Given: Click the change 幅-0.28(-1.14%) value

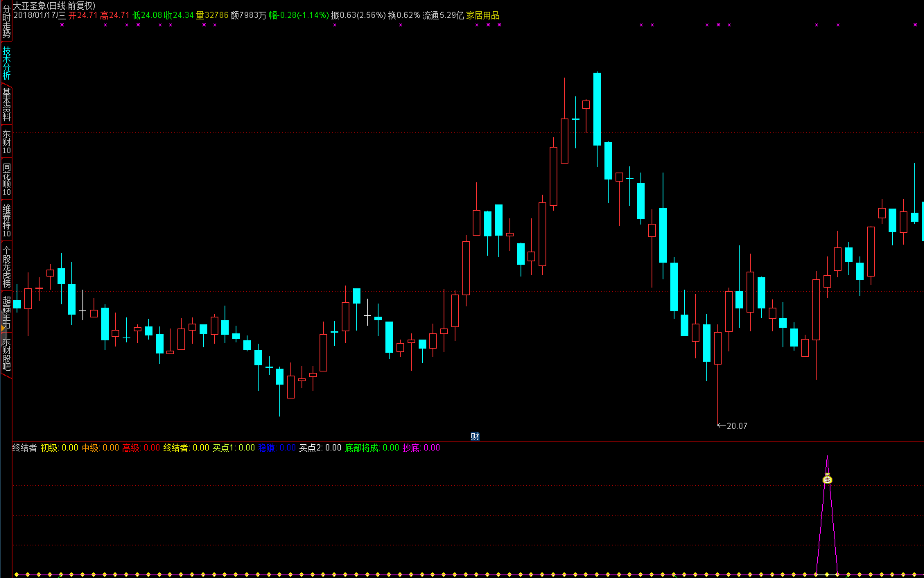Looking at the screenshot, I should pos(299,15).
